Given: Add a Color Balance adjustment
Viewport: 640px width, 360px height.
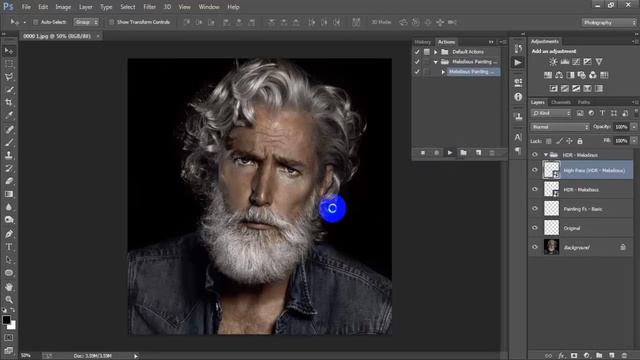Looking at the screenshot, I should pyautogui.click(x=559, y=75).
